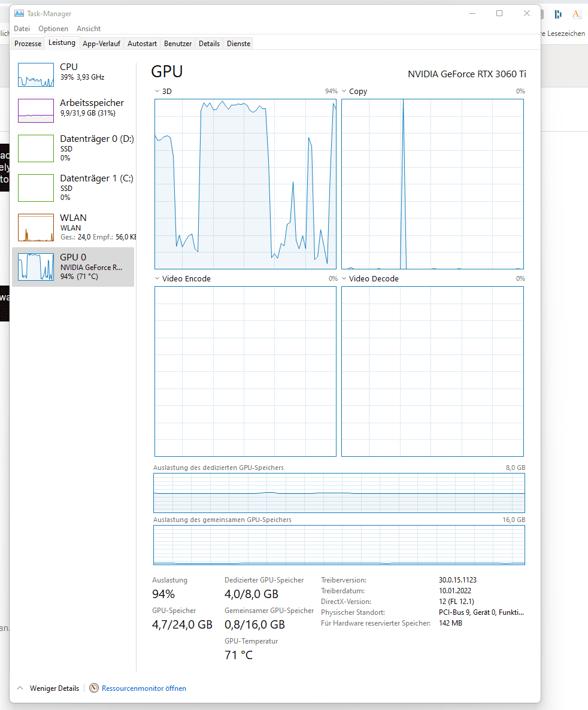This screenshot has width=588, height=710.
Task: Select the CPU mini graph thumbnail
Action: pyautogui.click(x=36, y=75)
